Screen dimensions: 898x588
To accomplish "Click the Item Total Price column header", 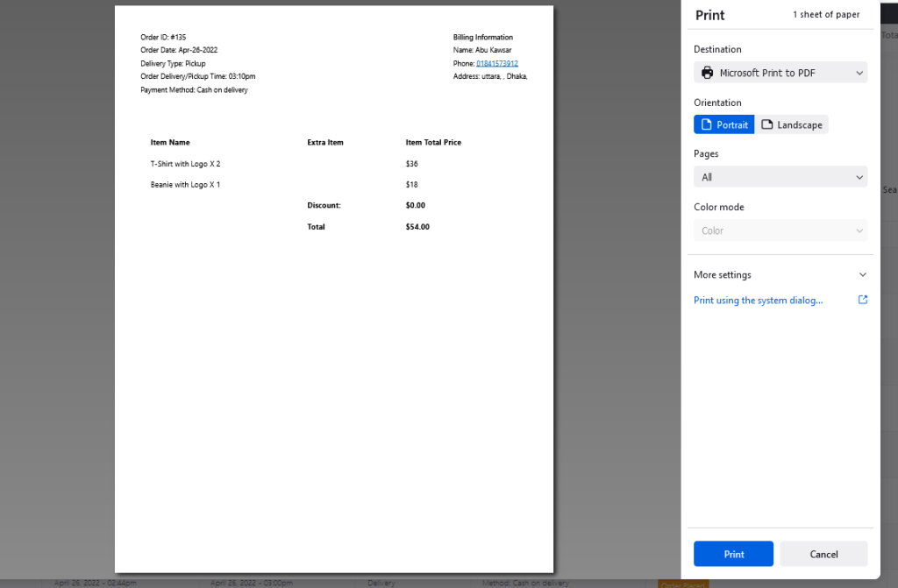I will coord(433,142).
